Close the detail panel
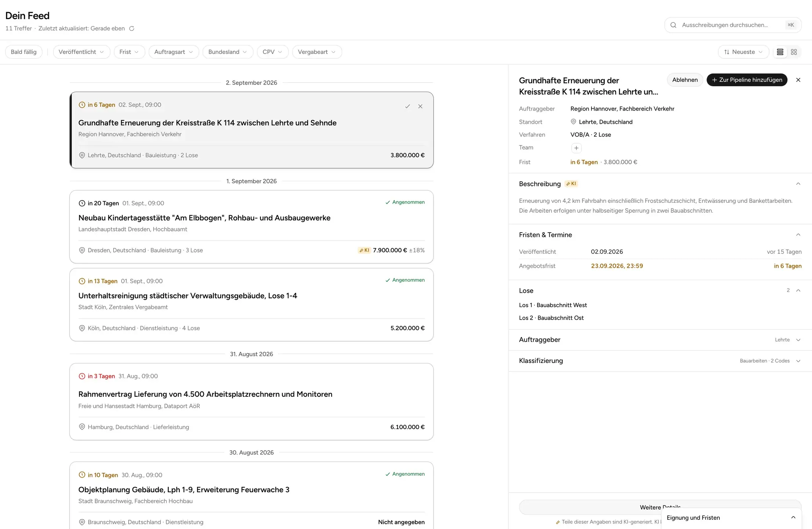Screen dimensions: 812x529 click(x=798, y=80)
